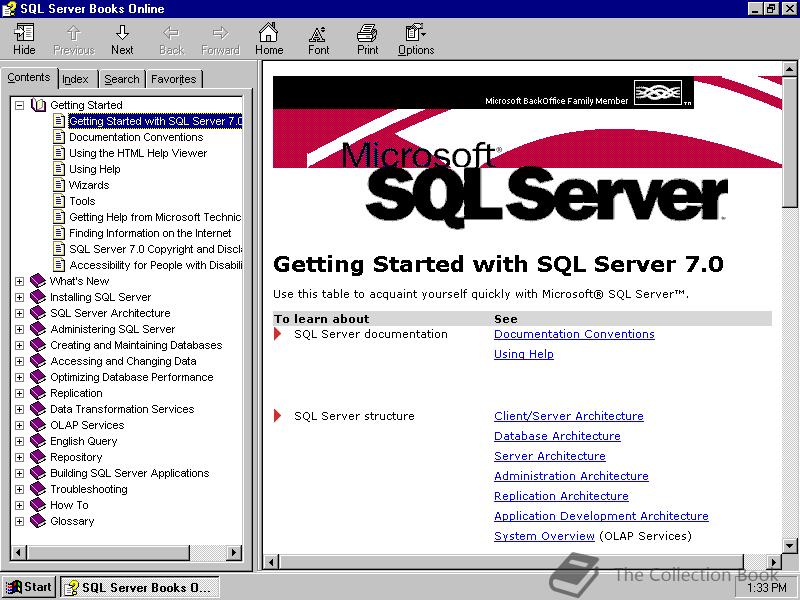Collapse the Getting Started tree node
800x600 pixels.
click(19, 105)
